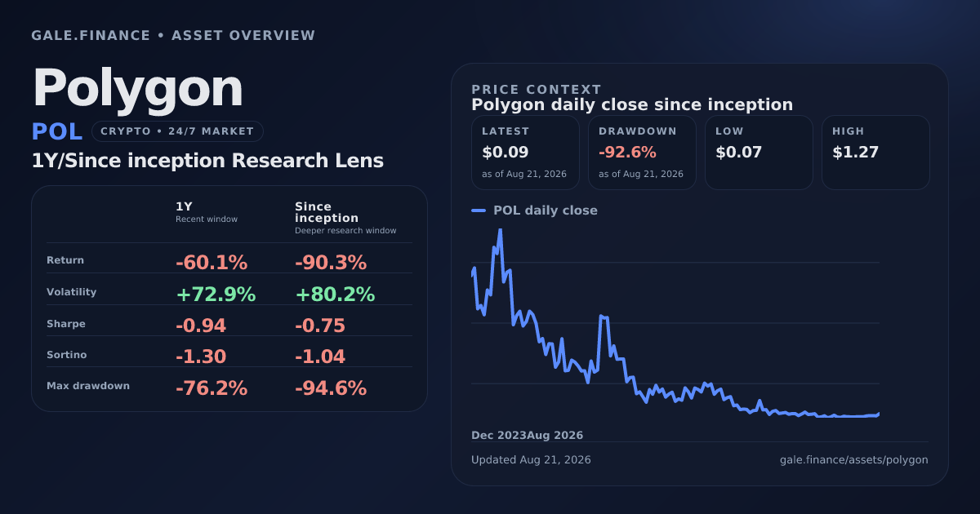Click the GALE.FINANCE • ASSET OVERVIEW header text
The width and height of the screenshot is (980, 514).
pos(173,36)
